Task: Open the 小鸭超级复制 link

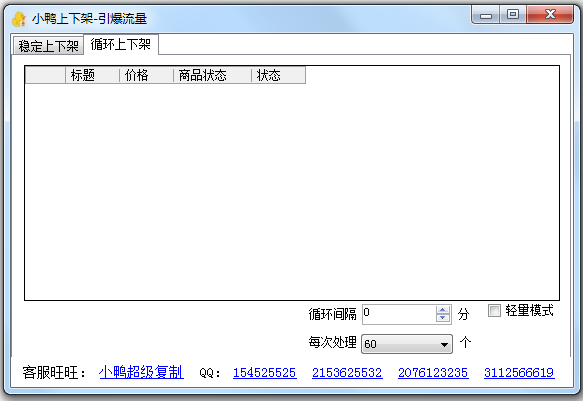Action: (x=141, y=372)
